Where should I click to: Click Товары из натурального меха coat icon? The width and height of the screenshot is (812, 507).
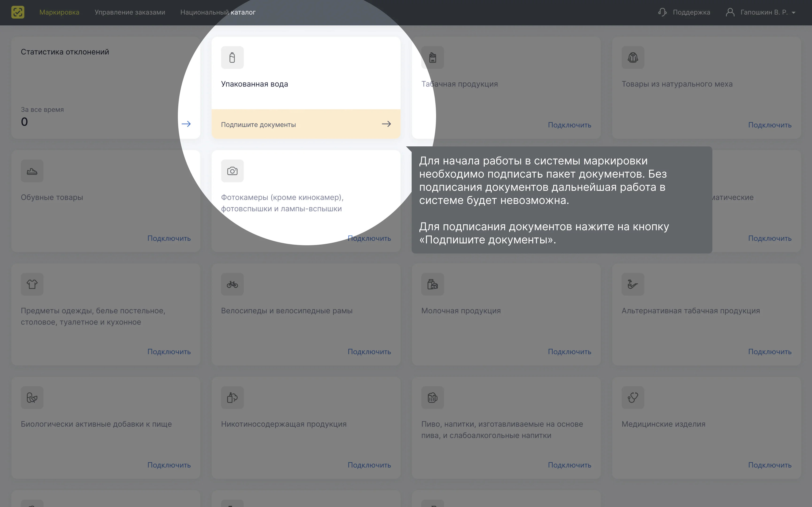pyautogui.click(x=633, y=57)
